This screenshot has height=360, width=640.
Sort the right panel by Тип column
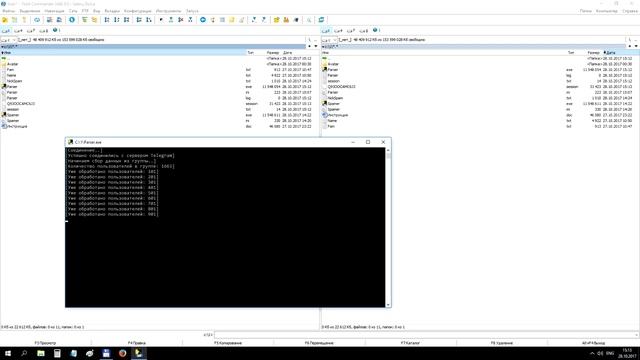571,53
